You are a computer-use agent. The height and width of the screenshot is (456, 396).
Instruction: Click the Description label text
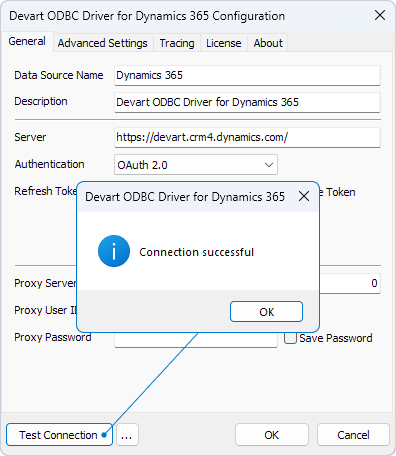click(41, 101)
